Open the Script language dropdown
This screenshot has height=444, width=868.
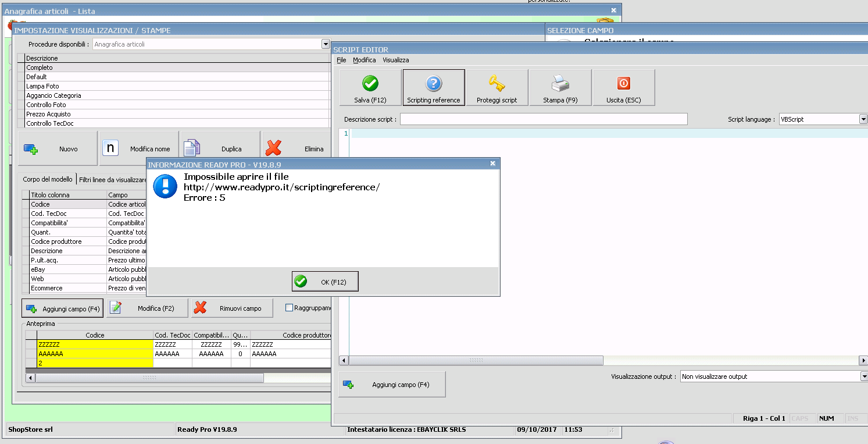pos(863,119)
